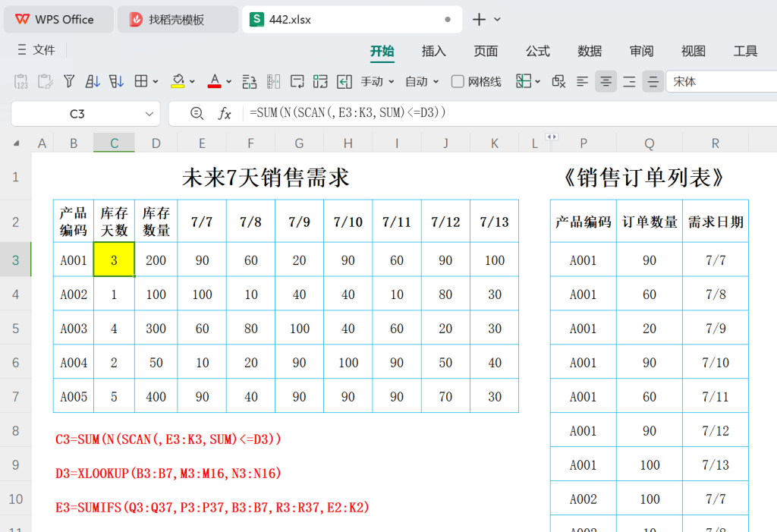Click cell A002 in product code column
Screen dimensions: 777x532
pyautogui.click(x=74, y=294)
